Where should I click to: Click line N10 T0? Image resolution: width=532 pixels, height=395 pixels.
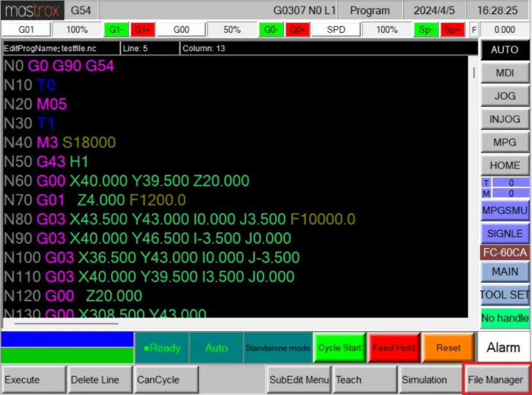tap(29, 85)
